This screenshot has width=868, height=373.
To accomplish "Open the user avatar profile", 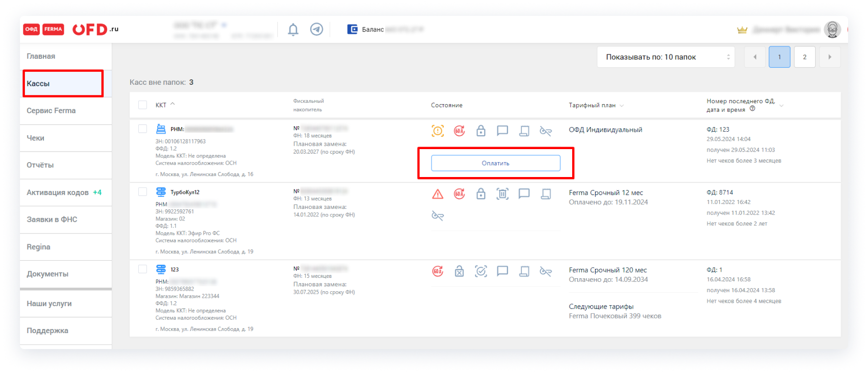I will point(832,29).
